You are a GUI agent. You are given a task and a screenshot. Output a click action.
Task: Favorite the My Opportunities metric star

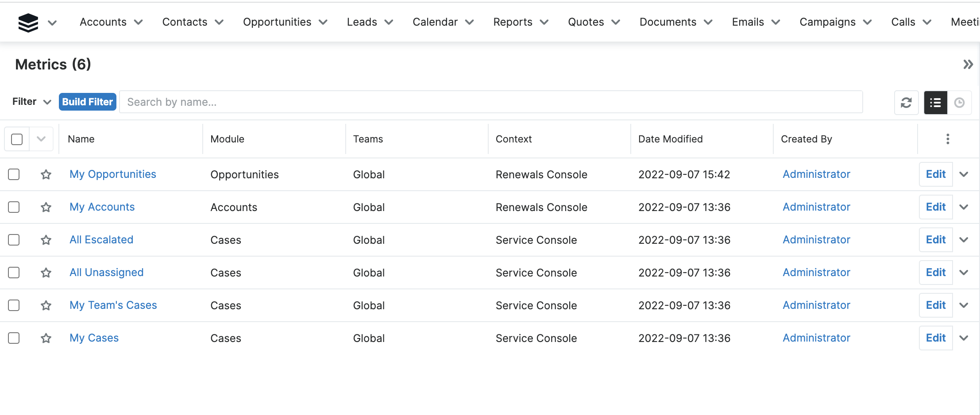click(x=46, y=175)
